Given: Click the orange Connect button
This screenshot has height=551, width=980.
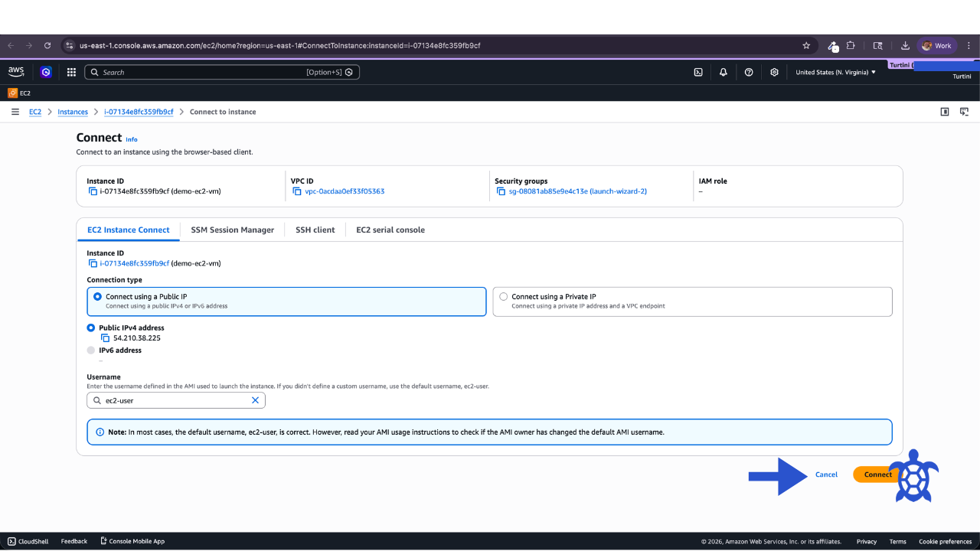Looking at the screenshot, I should click(x=877, y=474).
